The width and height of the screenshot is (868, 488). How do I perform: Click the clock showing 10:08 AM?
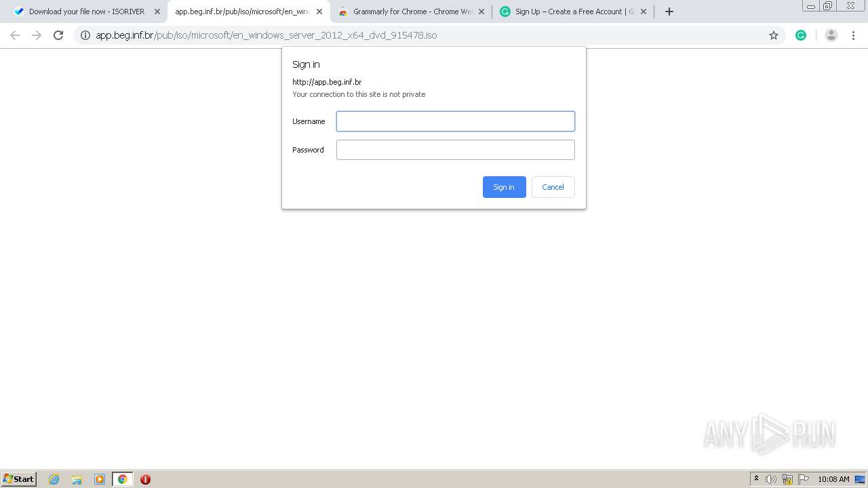[x=833, y=479]
